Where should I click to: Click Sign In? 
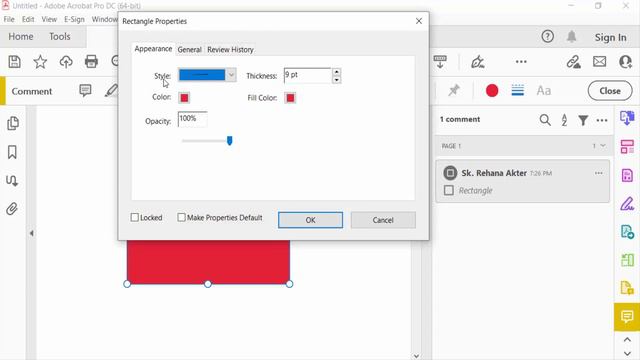click(610, 37)
